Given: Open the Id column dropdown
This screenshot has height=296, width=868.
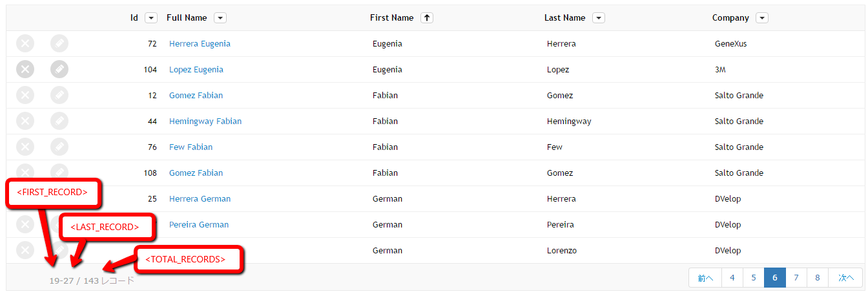Looking at the screenshot, I should [x=151, y=18].
